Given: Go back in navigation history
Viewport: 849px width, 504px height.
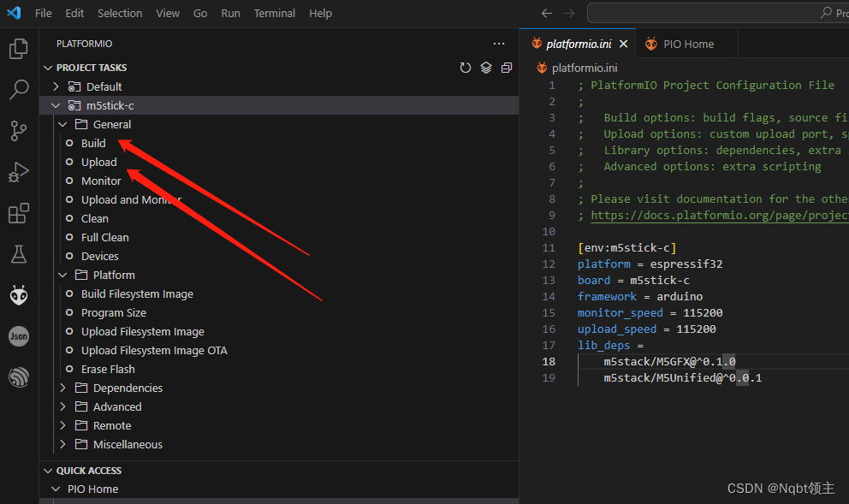Looking at the screenshot, I should 547,13.
